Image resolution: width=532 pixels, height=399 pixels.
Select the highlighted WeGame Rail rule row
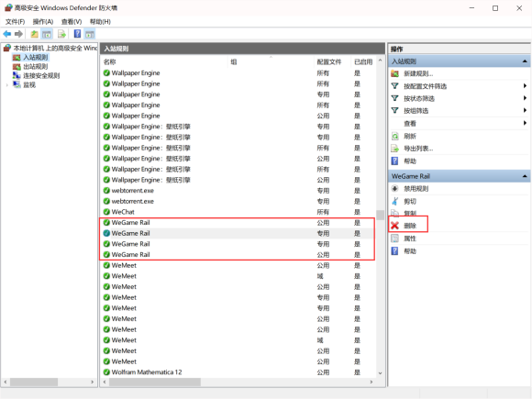[x=238, y=233]
